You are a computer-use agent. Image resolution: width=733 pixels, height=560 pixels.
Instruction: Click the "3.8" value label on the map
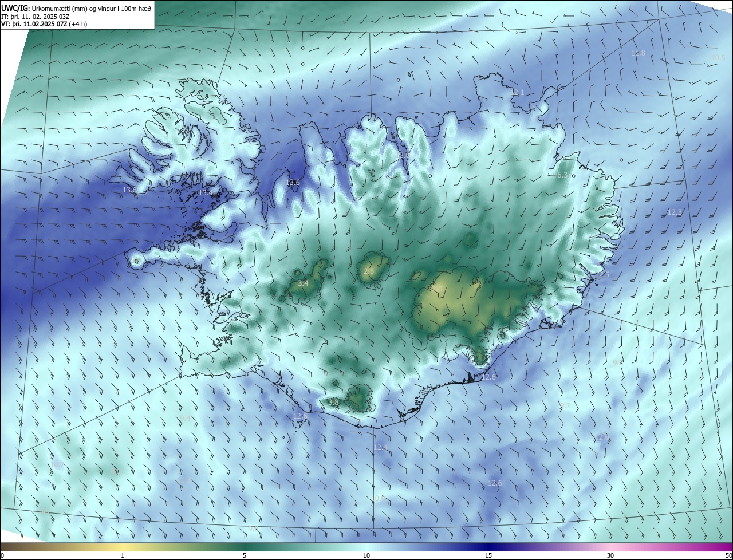point(333,403)
